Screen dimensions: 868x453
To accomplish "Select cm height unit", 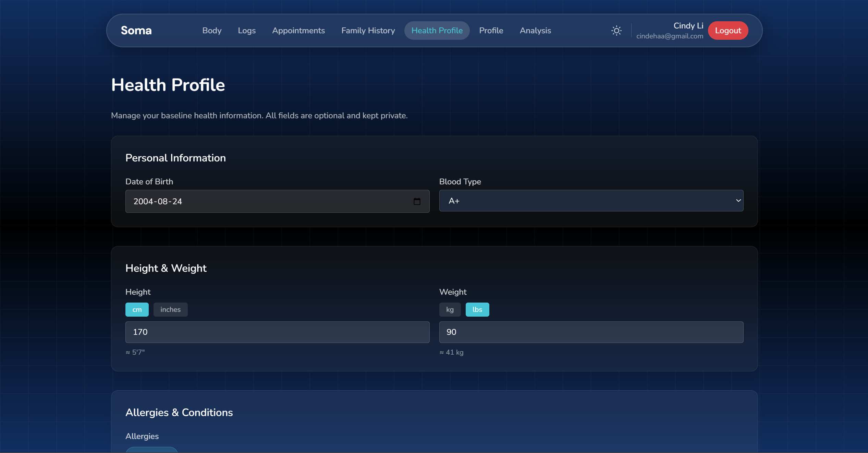I will [137, 309].
